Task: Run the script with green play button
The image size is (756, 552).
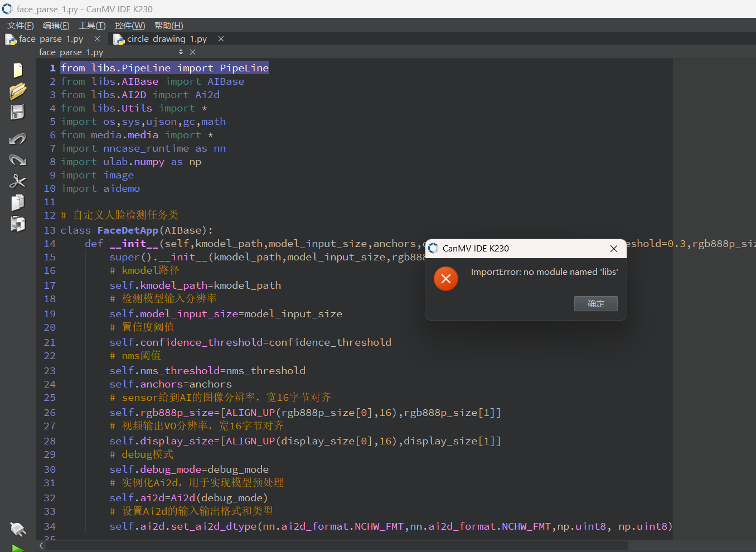Action: click(x=18, y=548)
